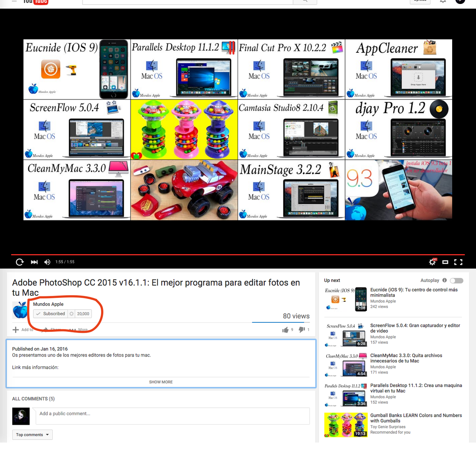The height and width of the screenshot is (452, 476).
Task: Click the 242 views text
Action: [x=379, y=307]
